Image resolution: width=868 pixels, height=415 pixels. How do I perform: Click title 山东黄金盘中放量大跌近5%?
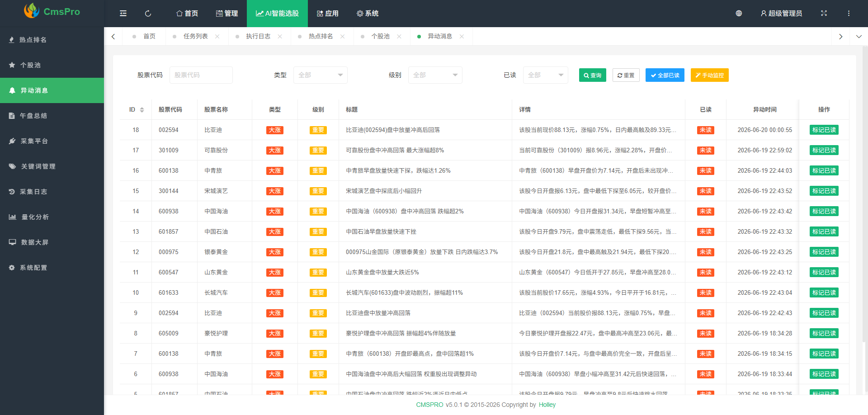point(382,273)
